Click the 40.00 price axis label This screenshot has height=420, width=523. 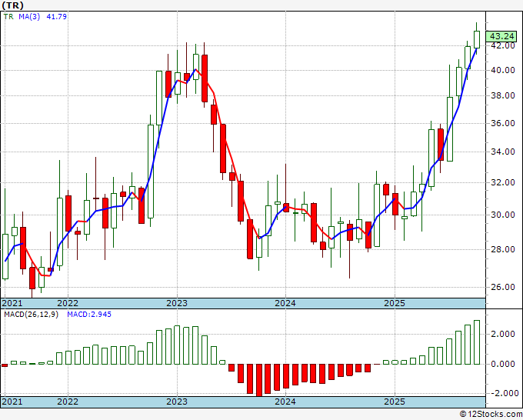coord(503,70)
